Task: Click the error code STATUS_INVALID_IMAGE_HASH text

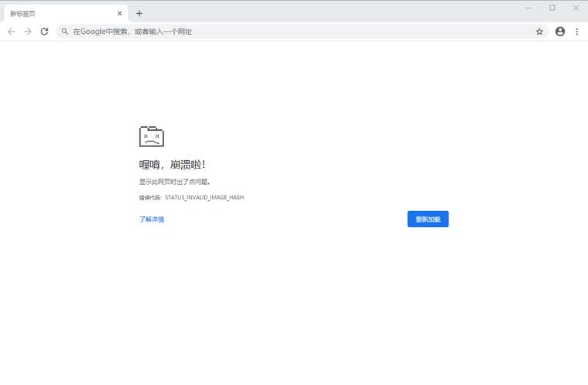Action: [x=204, y=197]
